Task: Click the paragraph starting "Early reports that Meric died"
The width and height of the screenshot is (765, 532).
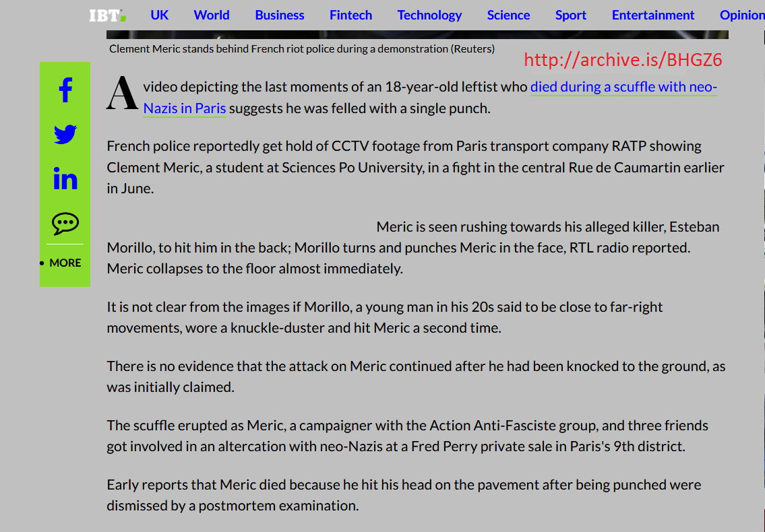Action: 404,495
